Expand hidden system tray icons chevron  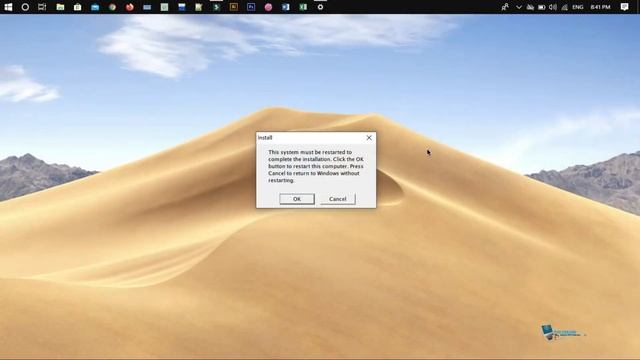click(x=519, y=7)
